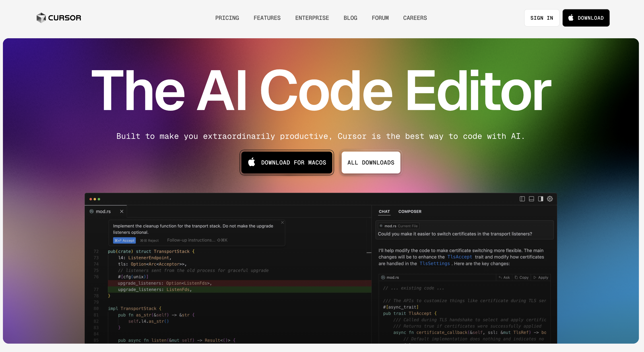The width and height of the screenshot is (644, 352).
Task: Click 'The AI Code Editor' headline
Action: [321, 90]
